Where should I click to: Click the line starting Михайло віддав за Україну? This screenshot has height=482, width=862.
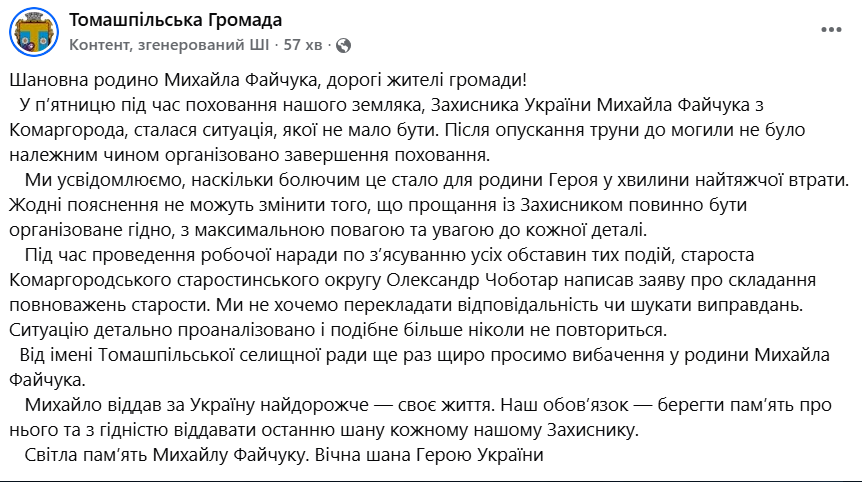[428, 405]
